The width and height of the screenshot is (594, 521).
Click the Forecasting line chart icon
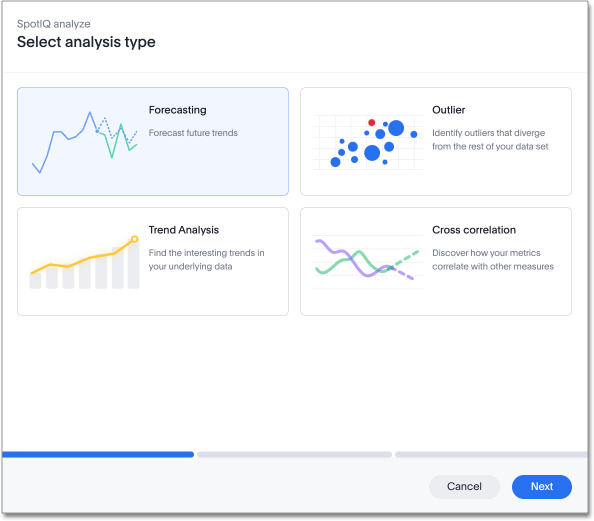[x=84, y=142]
